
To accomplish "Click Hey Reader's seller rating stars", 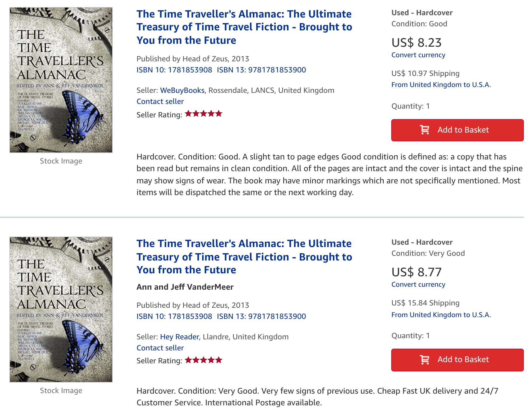I will tap(204, 360).
